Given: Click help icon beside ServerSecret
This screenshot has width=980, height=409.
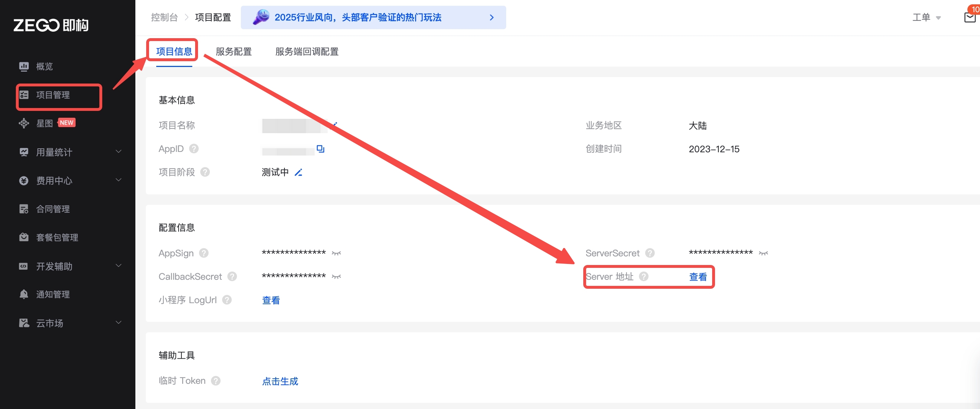Looking at the screenshot, I should pyautogui.click(x=650, y=253).
